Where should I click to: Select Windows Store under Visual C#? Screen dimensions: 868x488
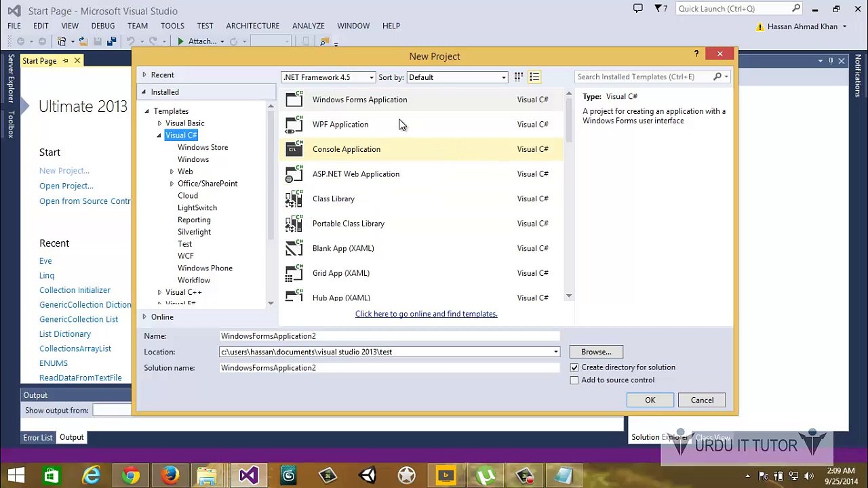(203, 147)
